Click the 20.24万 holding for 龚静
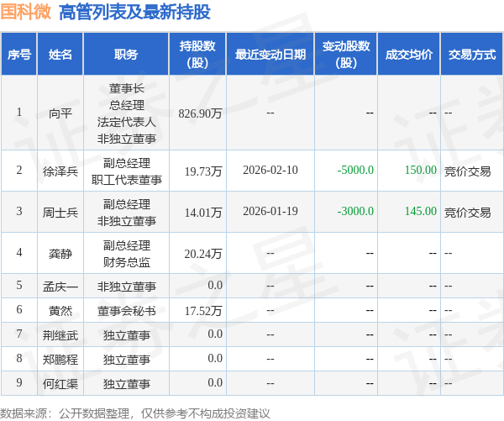Image resolution: width=504 pixels, height=421 pixels. (x=203, y=254)
